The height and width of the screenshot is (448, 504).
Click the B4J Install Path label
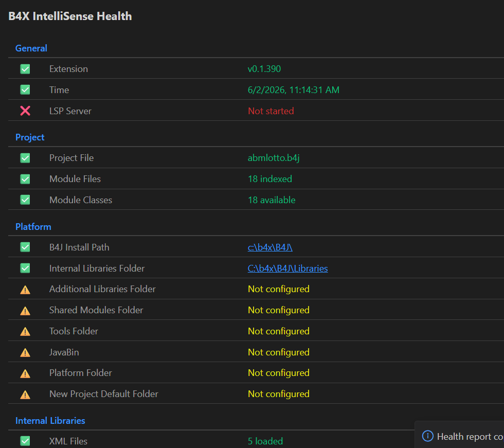pyautogui.click(x=79, y=247)
